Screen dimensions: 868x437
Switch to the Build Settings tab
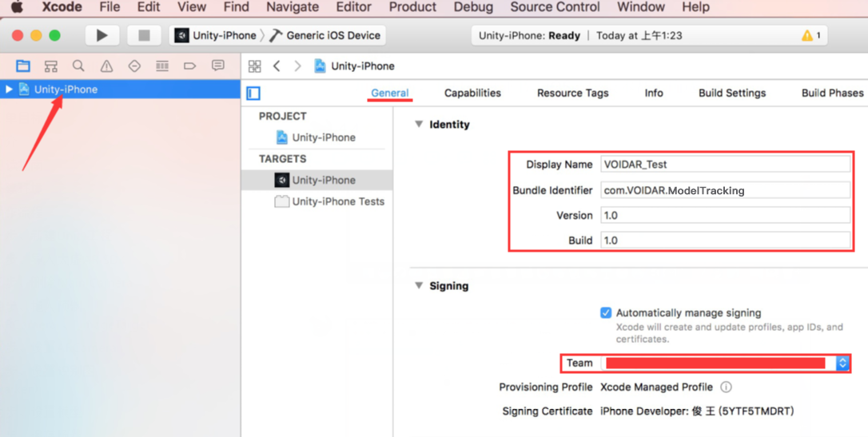click(732, 93)
